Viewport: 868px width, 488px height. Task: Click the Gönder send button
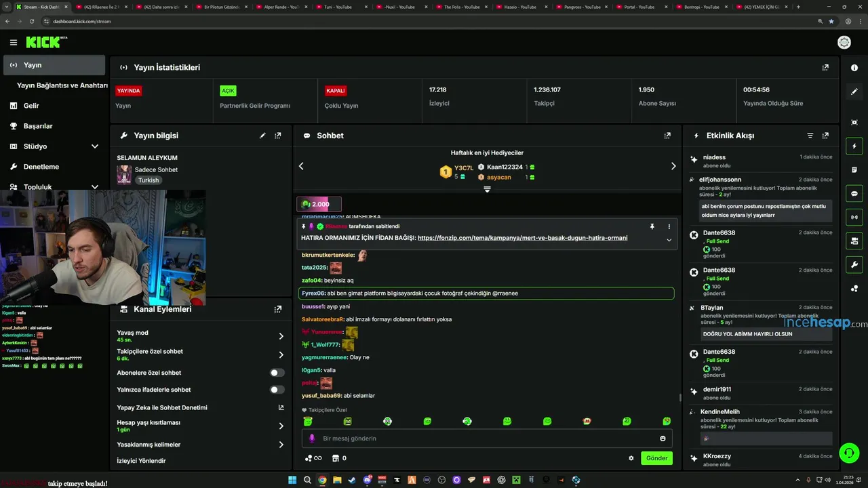656,458
